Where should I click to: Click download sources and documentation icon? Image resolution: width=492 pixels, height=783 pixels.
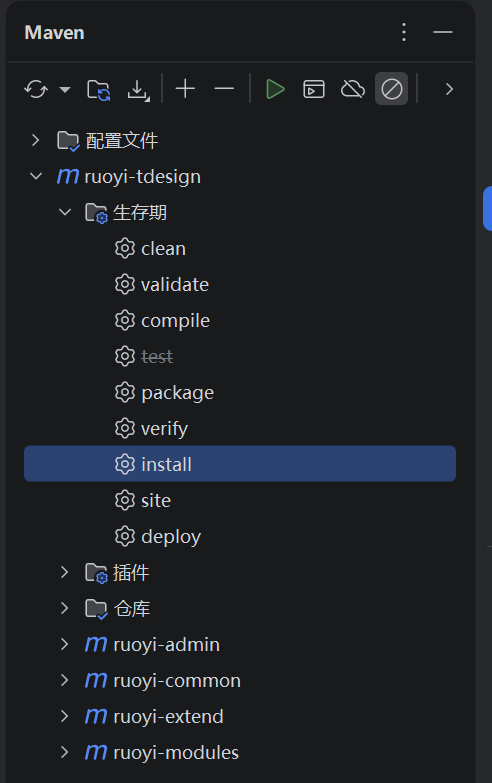click(138, 90)
